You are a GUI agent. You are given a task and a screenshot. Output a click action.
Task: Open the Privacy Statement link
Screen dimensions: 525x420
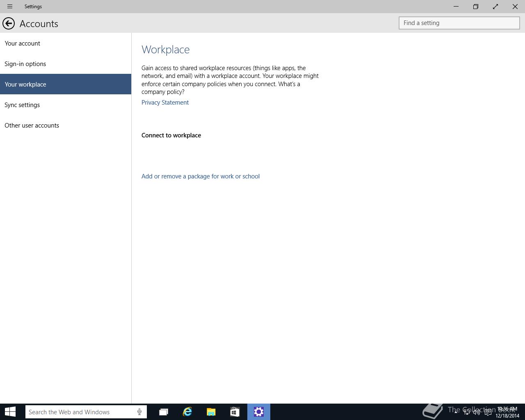click(165, 103)
